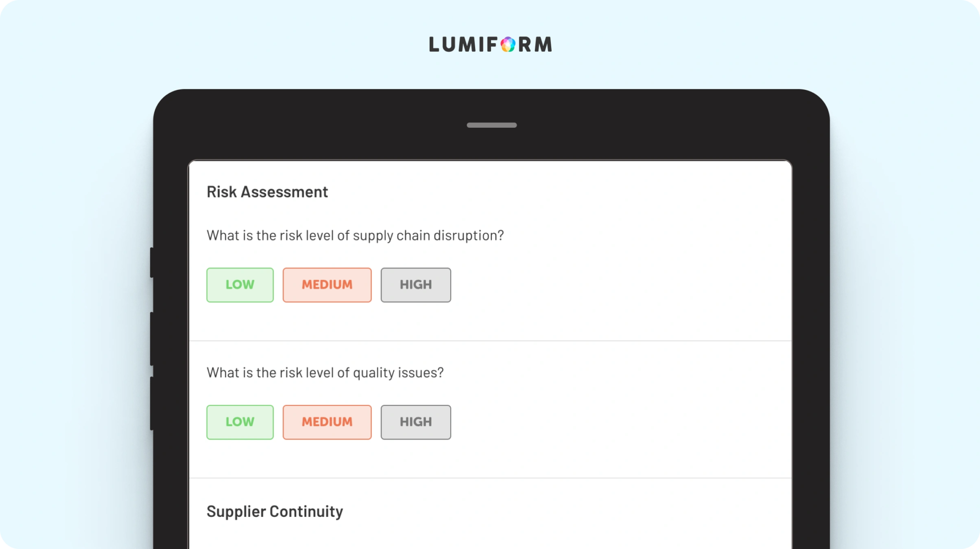The height and width of the screenshot is (549, 980).
Task: Choose MEDIUM for quality issues risk
Action: coord(327,422)
